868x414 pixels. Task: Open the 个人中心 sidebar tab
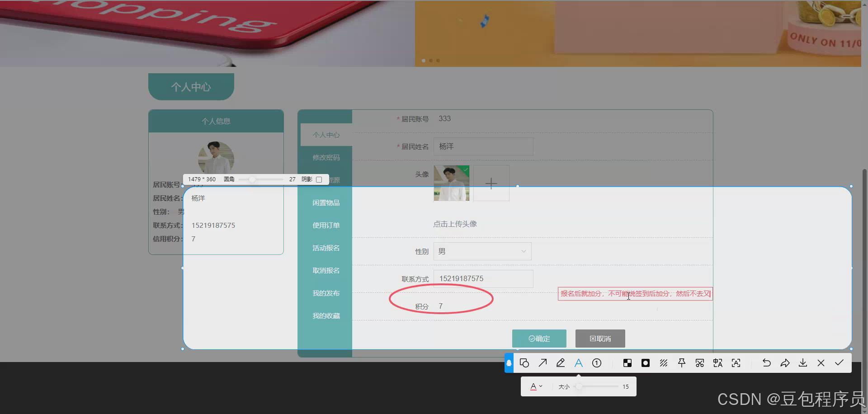326,135
